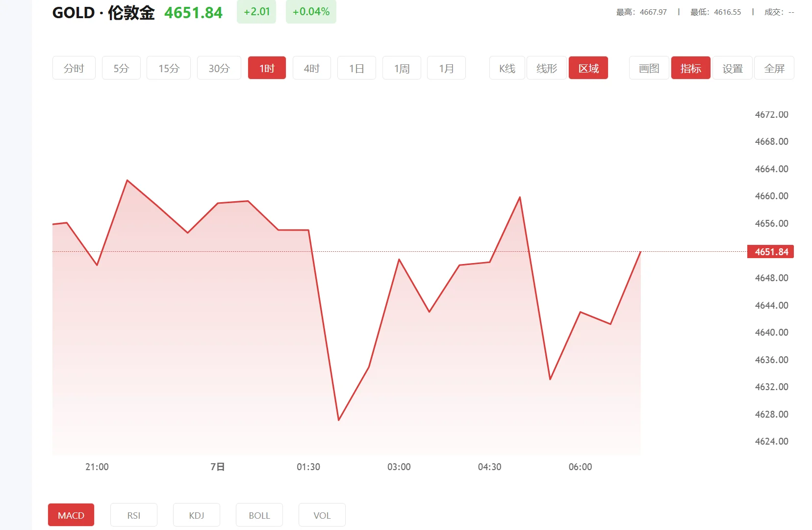Select the 区域 area chart style
Viewport: 812px width, 530px height.
588,68
